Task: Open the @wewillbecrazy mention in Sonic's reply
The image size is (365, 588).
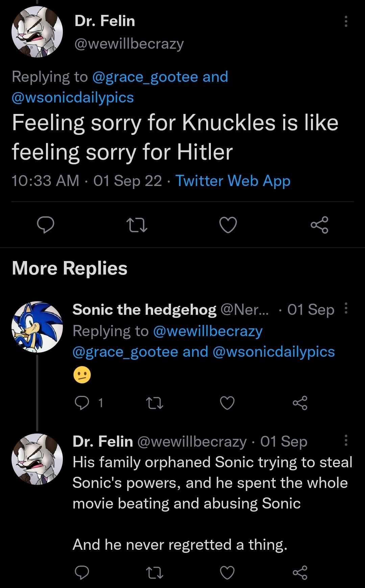Action: click(208, 331)
